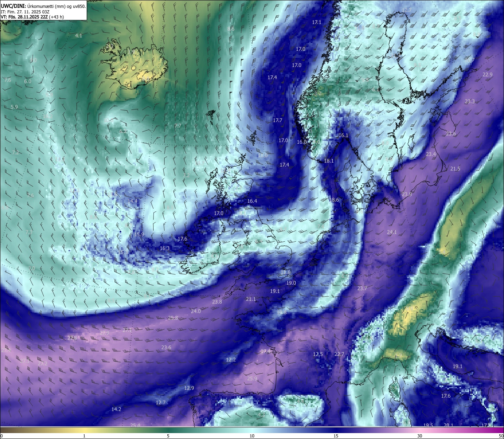Pick the 24.0 value label
This screenshot has width=504, height=439.
[x=196, y=311]
